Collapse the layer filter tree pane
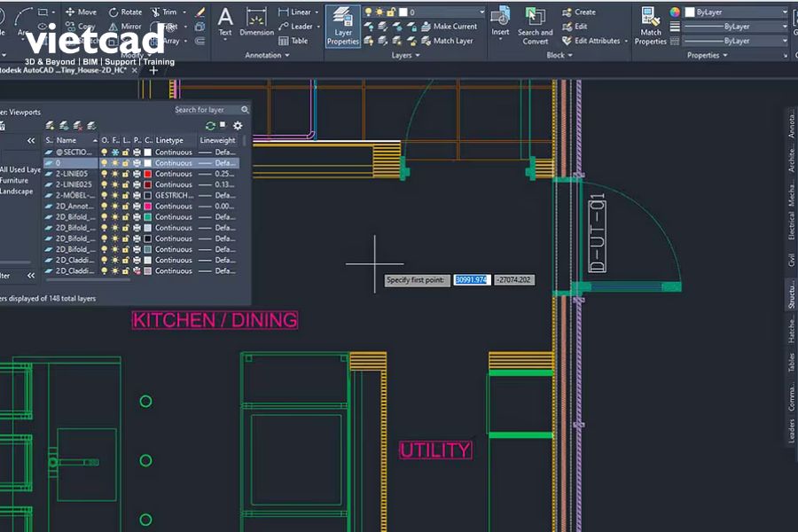 point(31,140)
